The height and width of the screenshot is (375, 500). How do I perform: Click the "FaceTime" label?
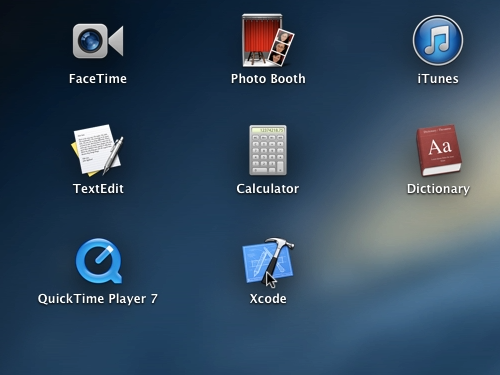tap(98, 79)
